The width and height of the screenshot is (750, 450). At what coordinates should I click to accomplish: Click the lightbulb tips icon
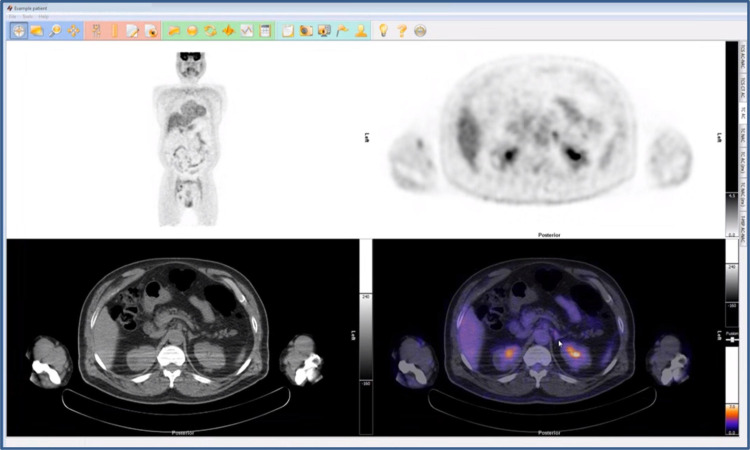381,31
